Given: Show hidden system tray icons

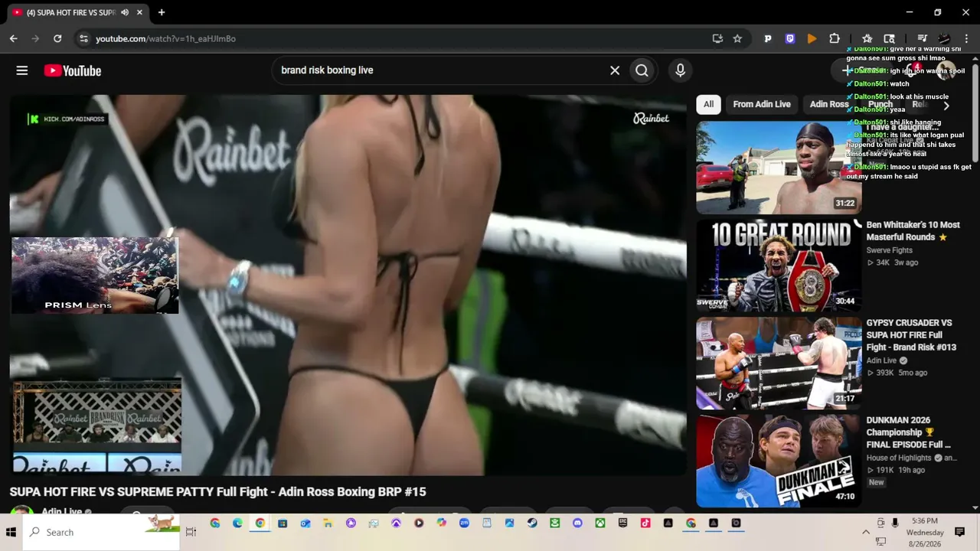Looking at the screenshot, I should pos(866,532).
